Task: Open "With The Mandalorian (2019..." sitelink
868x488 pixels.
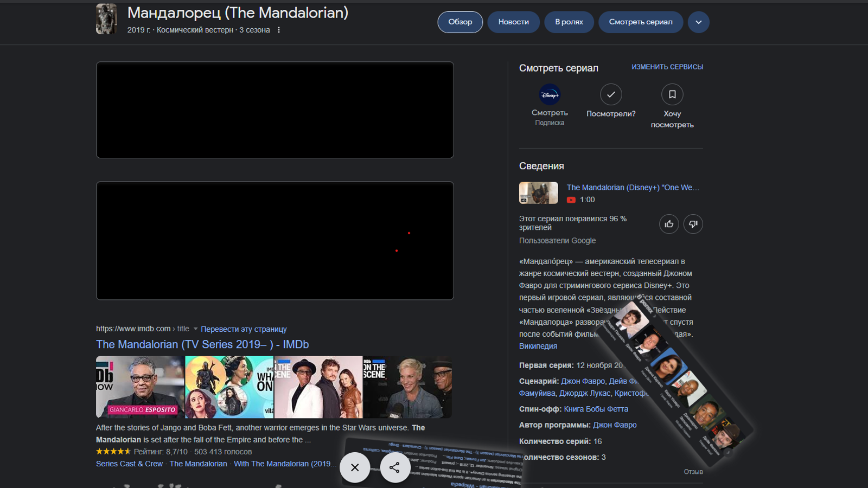Action: pyautogui.click(x=285, y=464)
